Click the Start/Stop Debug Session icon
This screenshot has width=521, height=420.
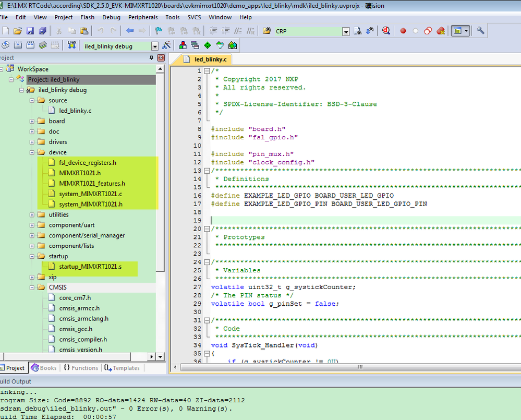point(386,31)
